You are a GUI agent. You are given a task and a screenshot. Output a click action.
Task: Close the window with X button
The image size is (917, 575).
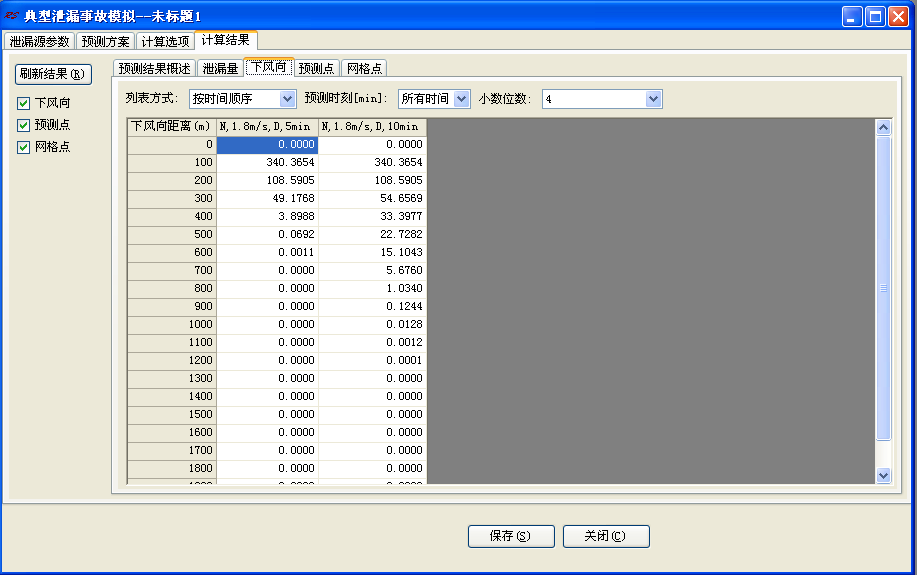898,16
